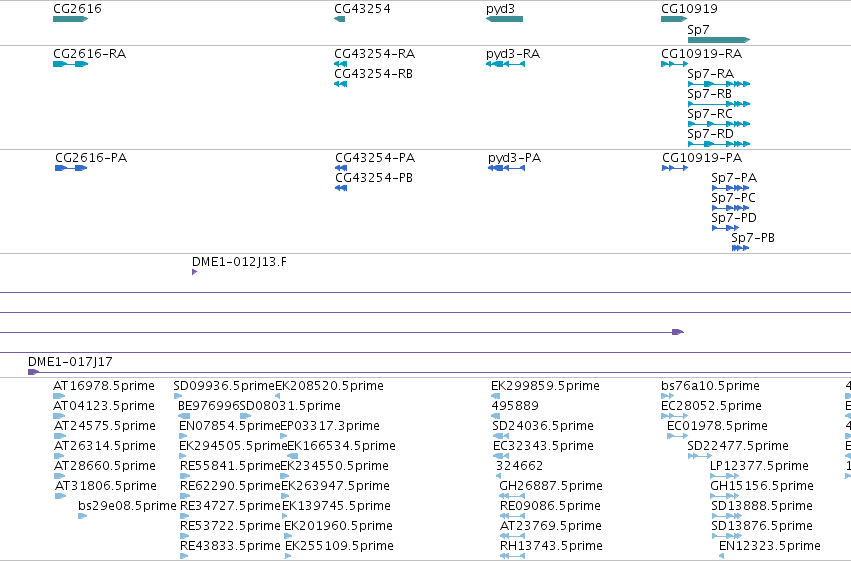Select transcript CG10919-RA

point(675,64)
